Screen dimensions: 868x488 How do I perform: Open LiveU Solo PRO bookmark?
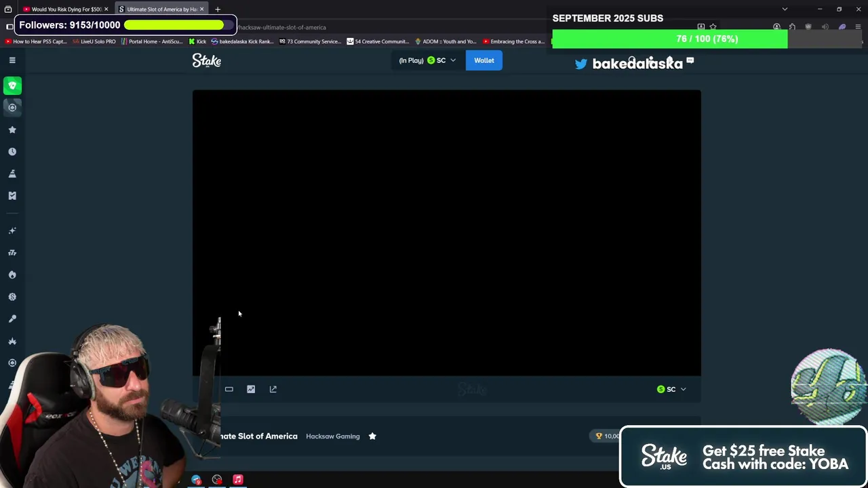[94, 41]
